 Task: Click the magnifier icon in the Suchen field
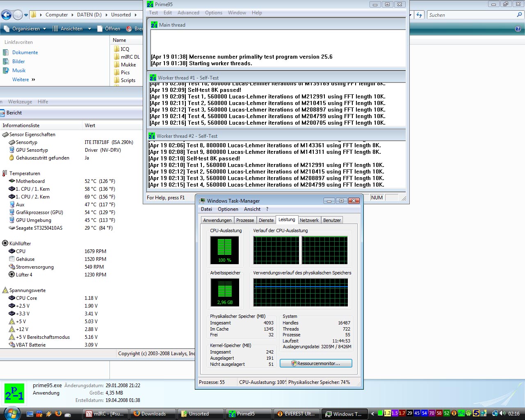[x=520, y=15]
